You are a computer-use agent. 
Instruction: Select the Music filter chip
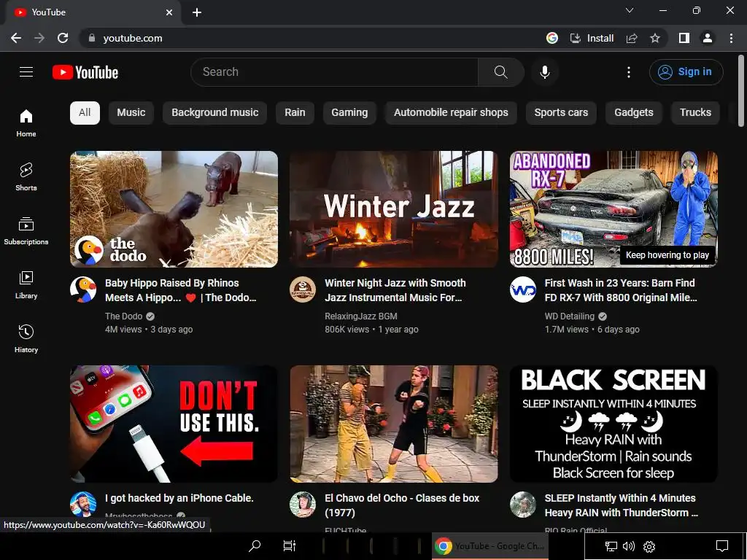[131, 113]
